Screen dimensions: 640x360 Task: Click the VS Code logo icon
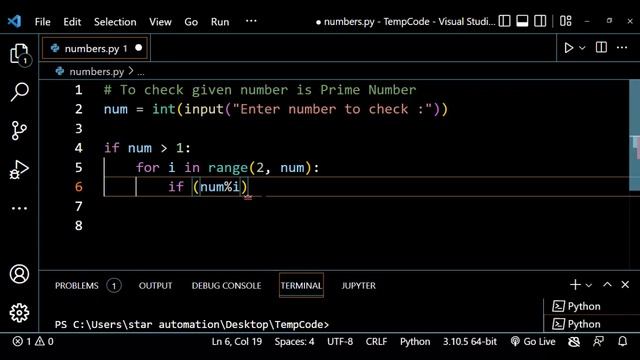pyautogui.click(x=15, y=21)
